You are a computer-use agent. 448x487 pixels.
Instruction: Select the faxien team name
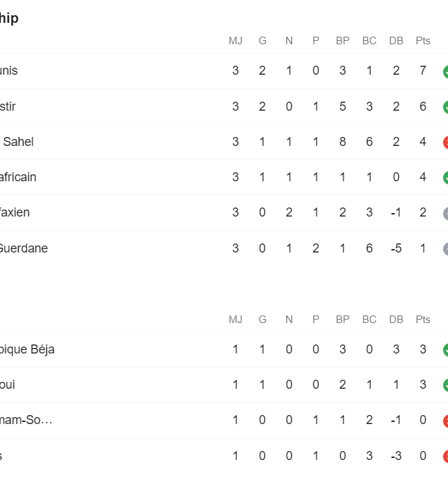[x=15, y=212]
